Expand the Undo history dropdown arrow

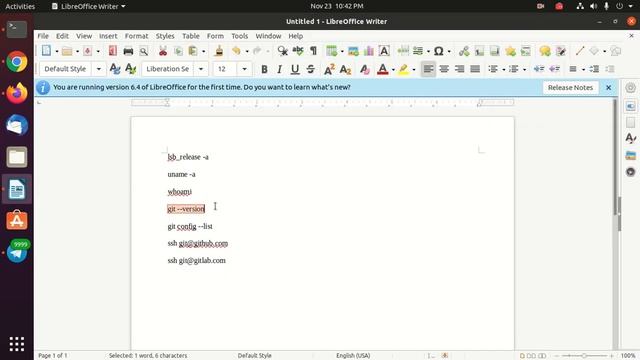[x=247, y=51]
